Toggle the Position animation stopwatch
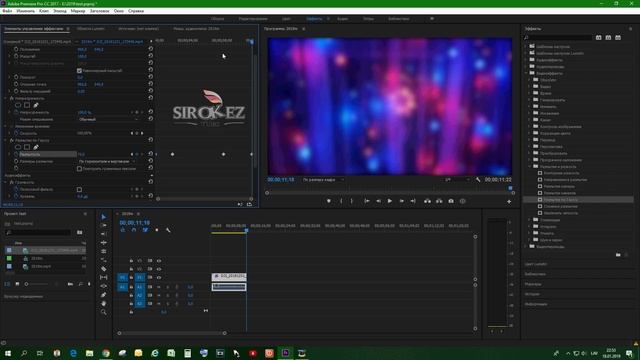640x360 pixels. click(16, 49)
